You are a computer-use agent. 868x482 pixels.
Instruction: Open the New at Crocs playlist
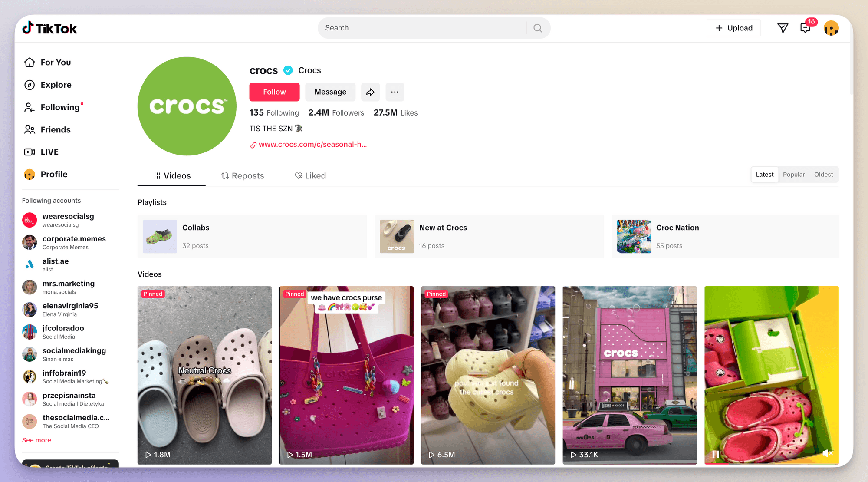click(x=489, y=236)
